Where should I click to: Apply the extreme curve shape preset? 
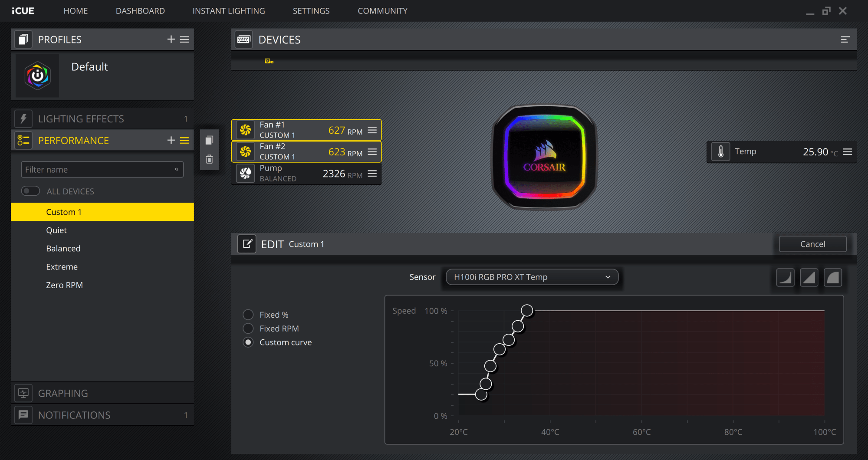coord(833,277)
